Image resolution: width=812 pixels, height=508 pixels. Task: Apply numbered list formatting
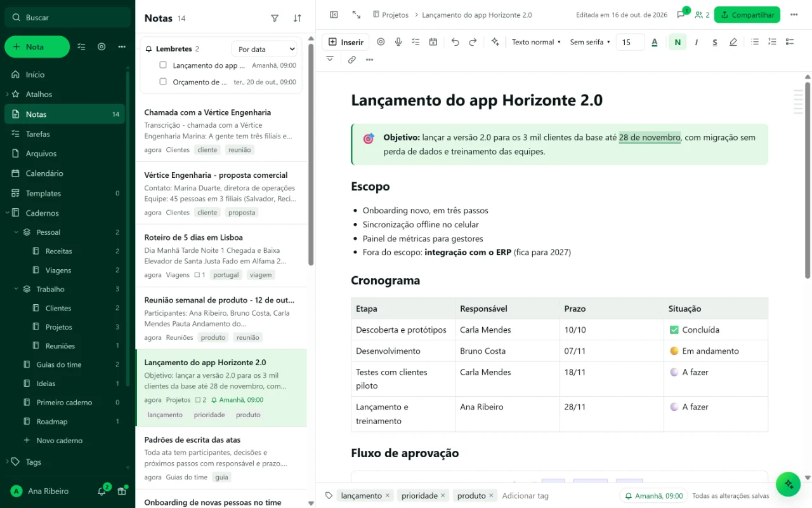click(x=772, y=42)
